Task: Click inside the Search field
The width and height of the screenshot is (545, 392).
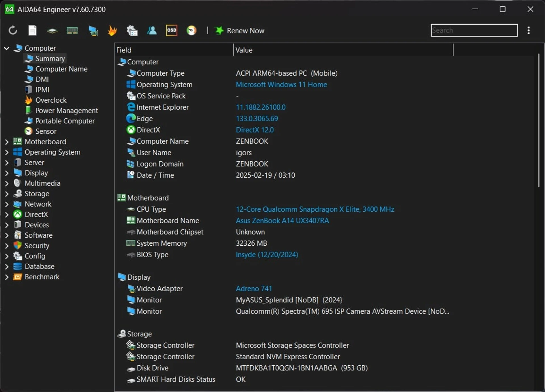Action: coord(474,30)
